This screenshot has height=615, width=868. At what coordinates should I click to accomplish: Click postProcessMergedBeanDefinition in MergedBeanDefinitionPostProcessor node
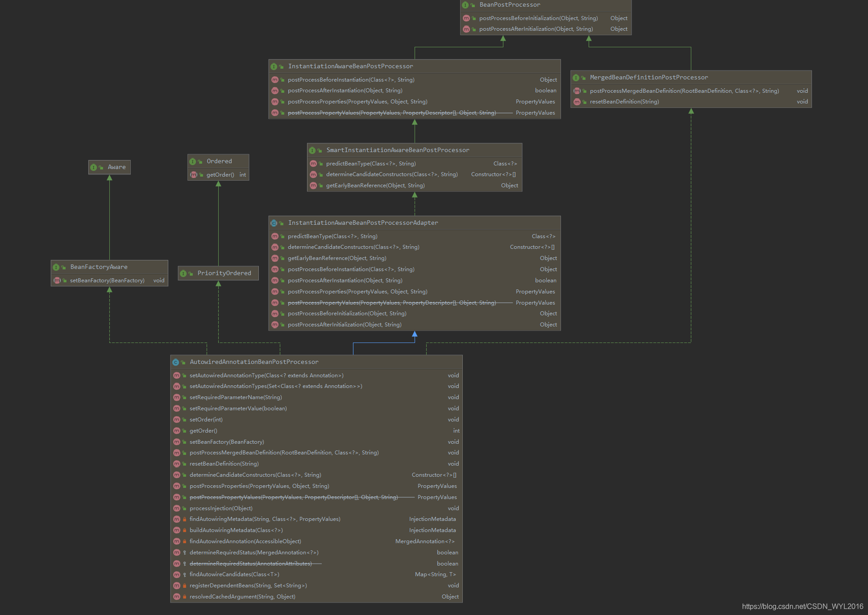coord(685,91)
